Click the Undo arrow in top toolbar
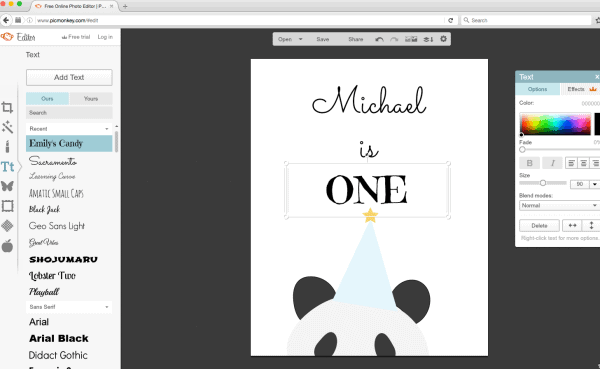 pyautogui.click(x=379, y=39)
